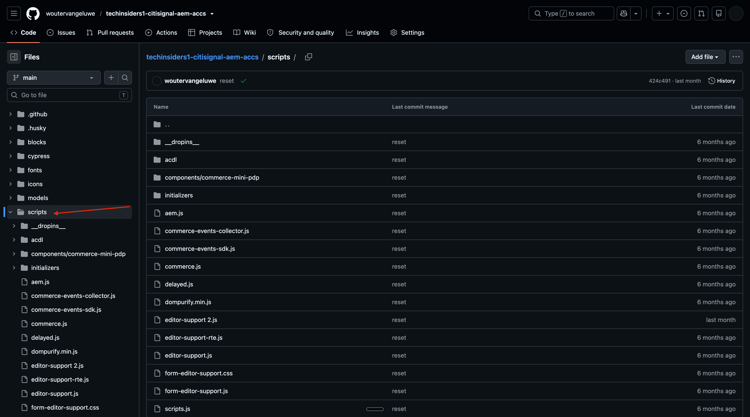Open commerce-events-collector.js in file list
The image size is (750, 417).
click(207, 231)
